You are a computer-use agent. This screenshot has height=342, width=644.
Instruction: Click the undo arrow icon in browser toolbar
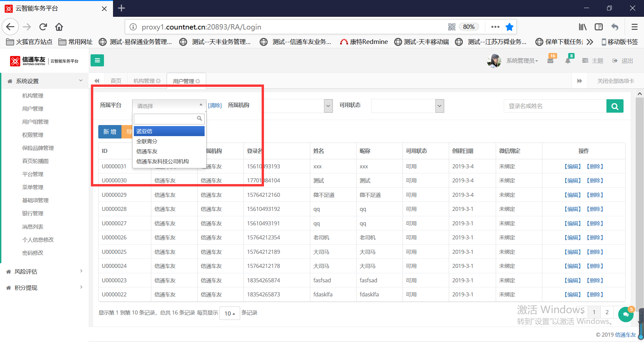click(x=615, y=27)
